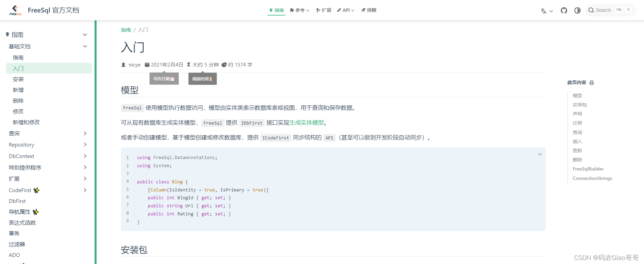Jump to 声明 in table of contents
The image size is (644, 264).
click(x=577, y=114)
